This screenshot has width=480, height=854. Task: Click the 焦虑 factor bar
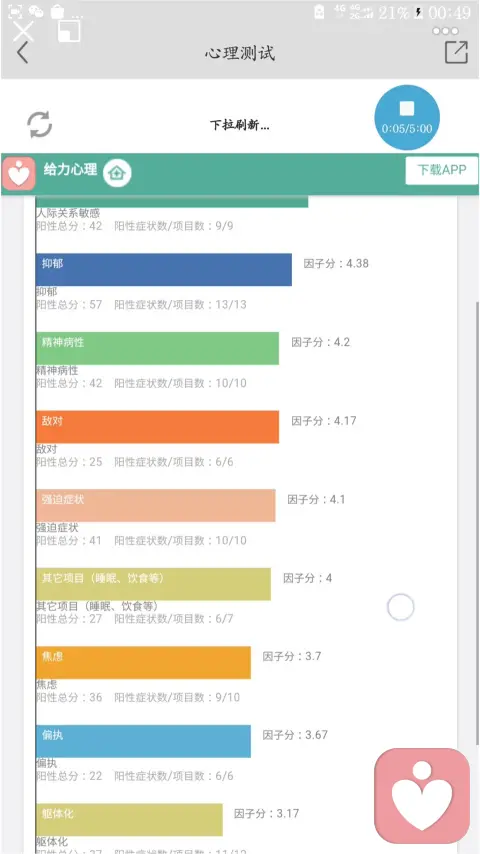(x=143, y=662)
